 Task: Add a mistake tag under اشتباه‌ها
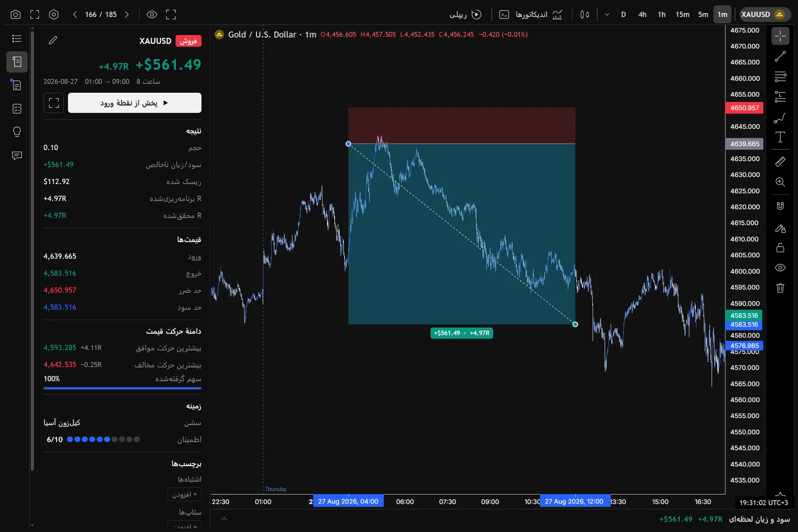coord(184,494)
